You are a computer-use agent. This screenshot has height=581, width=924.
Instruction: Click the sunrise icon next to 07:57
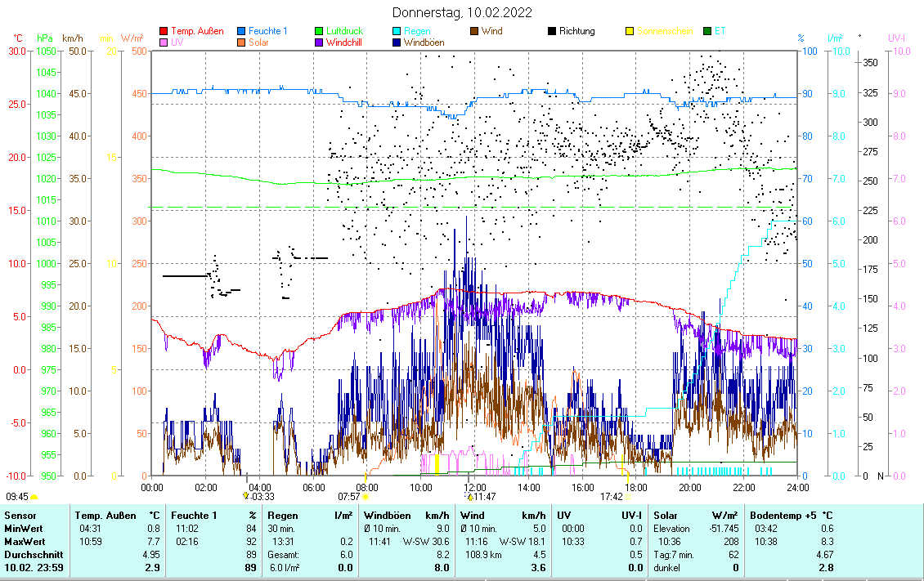(x=365, y=496)
